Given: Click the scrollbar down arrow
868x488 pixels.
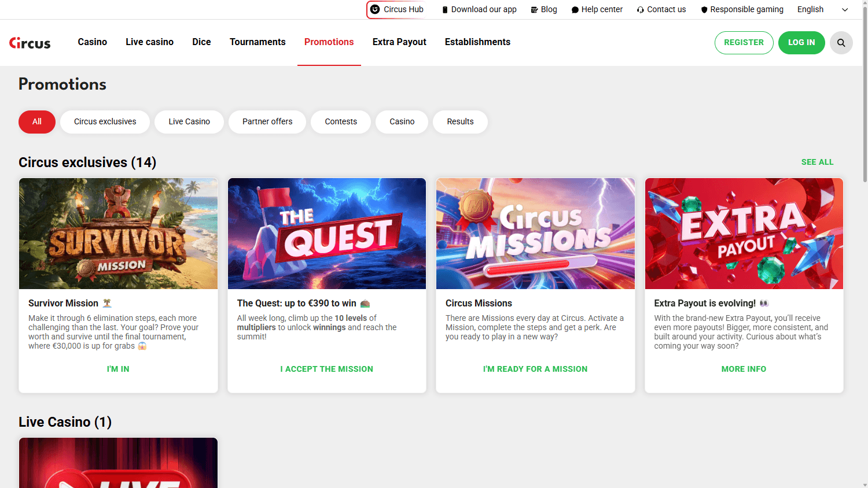Looking at the screenshot, I should 865,485.
